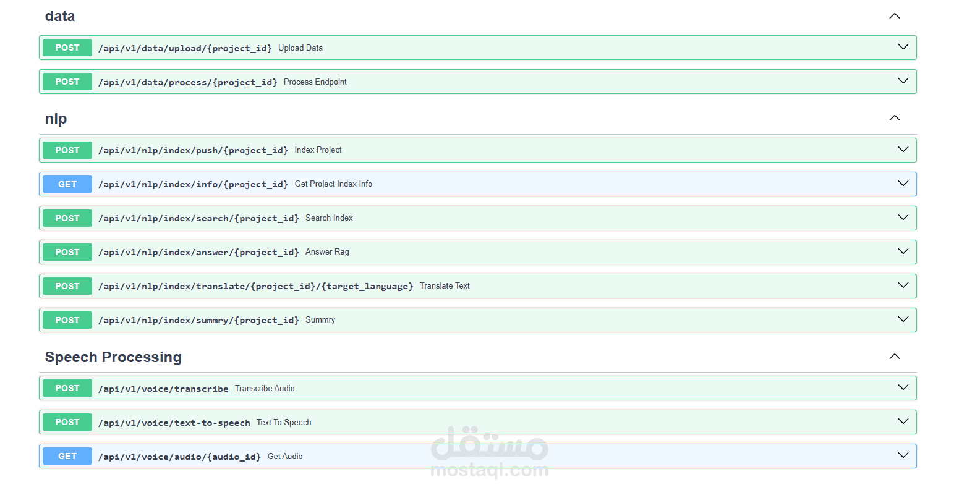This screenshot has width=980, height=490.
Task: Click POST badge for index answer endpoint
Action: (67, 252)
